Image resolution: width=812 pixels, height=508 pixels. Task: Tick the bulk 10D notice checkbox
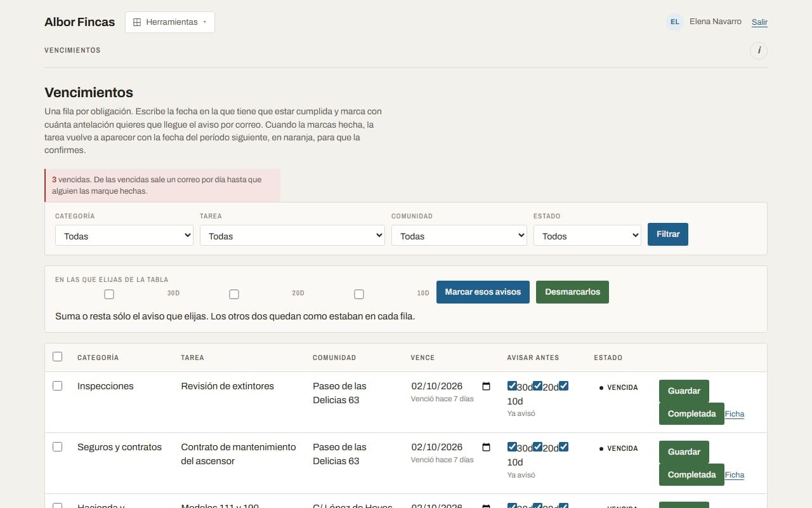pos(359,294)
